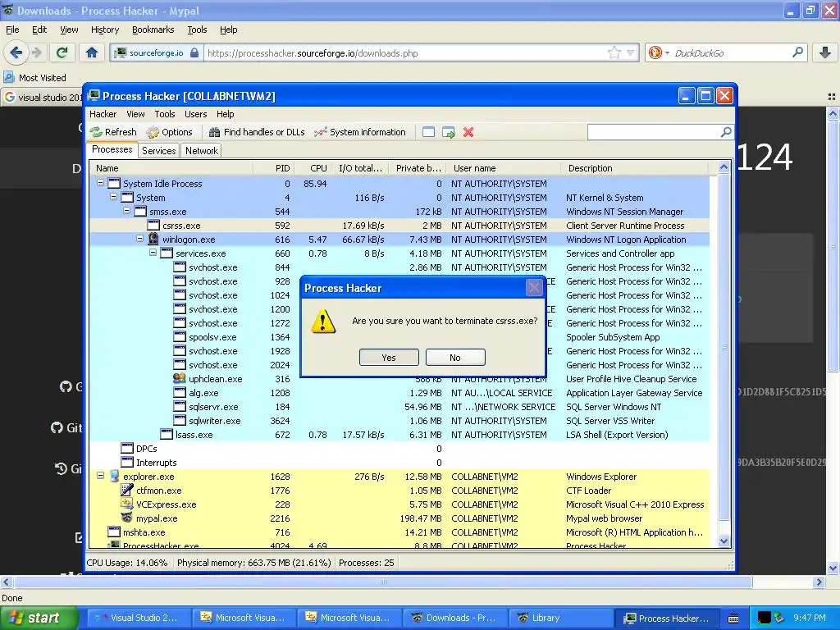Collapse the System tree node

[x=113, y=197]
